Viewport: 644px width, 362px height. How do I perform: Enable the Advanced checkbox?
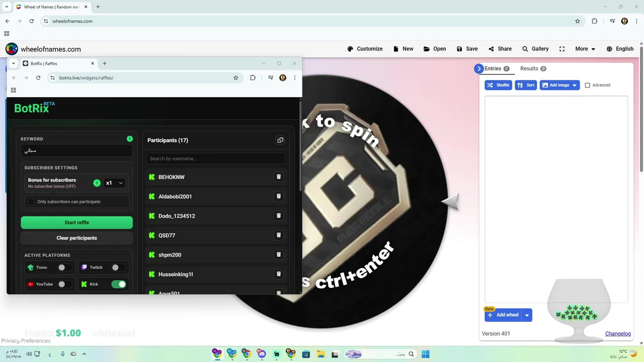587,85
